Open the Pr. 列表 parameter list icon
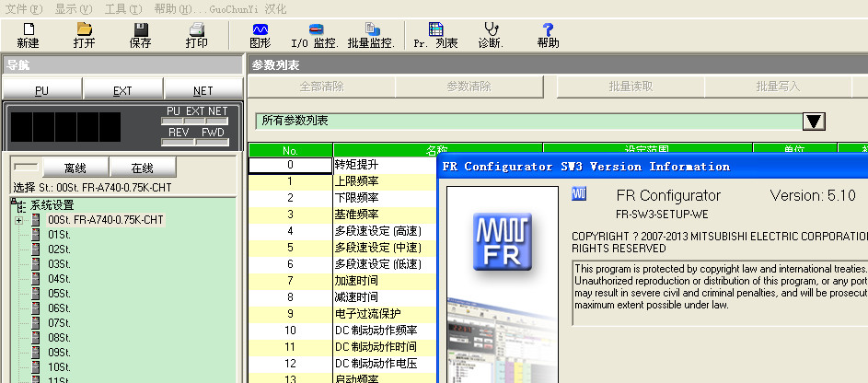 435,30
